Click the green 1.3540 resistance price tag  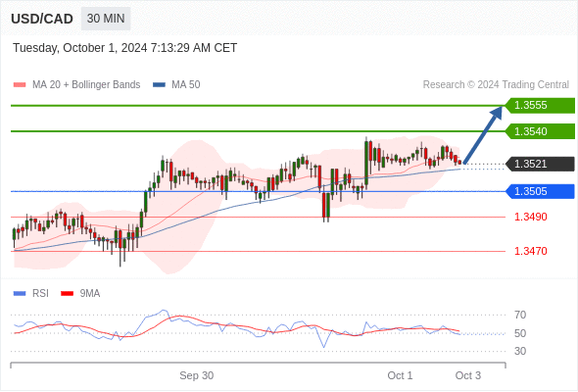click(540, 131)
